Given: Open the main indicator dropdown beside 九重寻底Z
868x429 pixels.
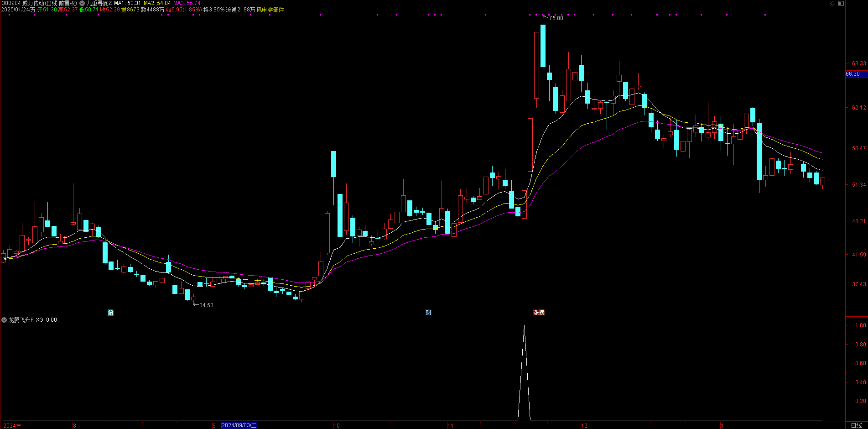Looking at the screenshot, I should [x=82, y=3].
